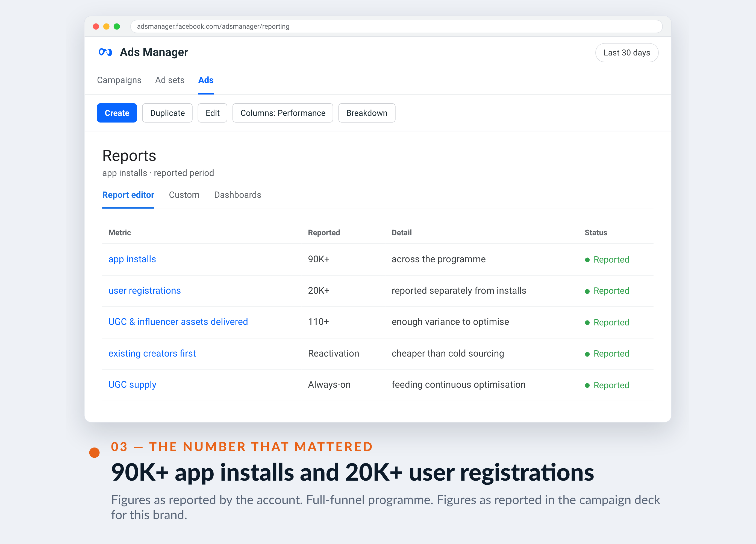Viewport: 756px width, 544px height.
Task: Click the Metric column header
Action: 119,233
